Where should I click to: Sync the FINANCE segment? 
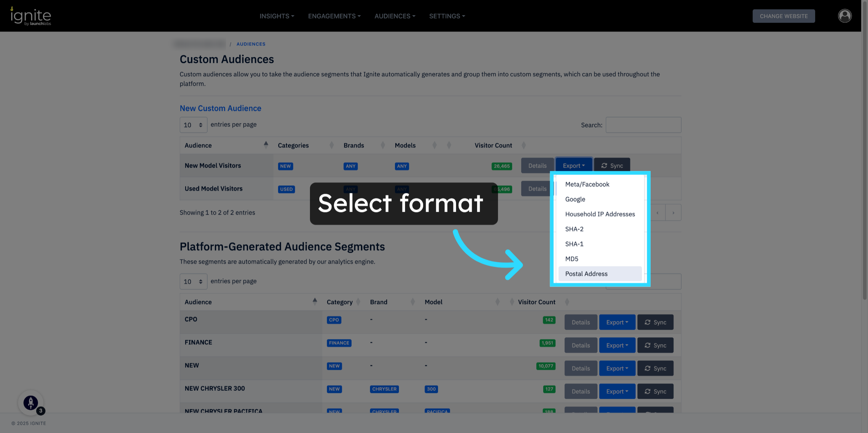point(655,345)
